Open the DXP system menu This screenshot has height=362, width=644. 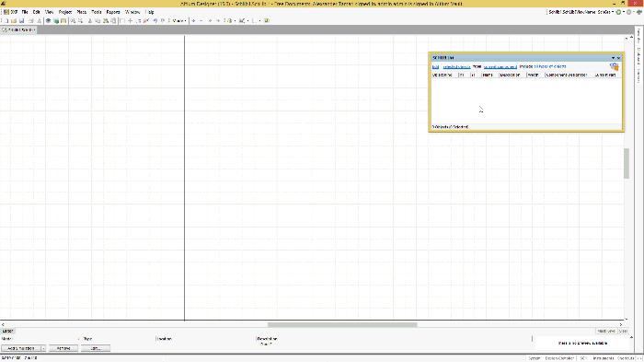click(11, 12)
